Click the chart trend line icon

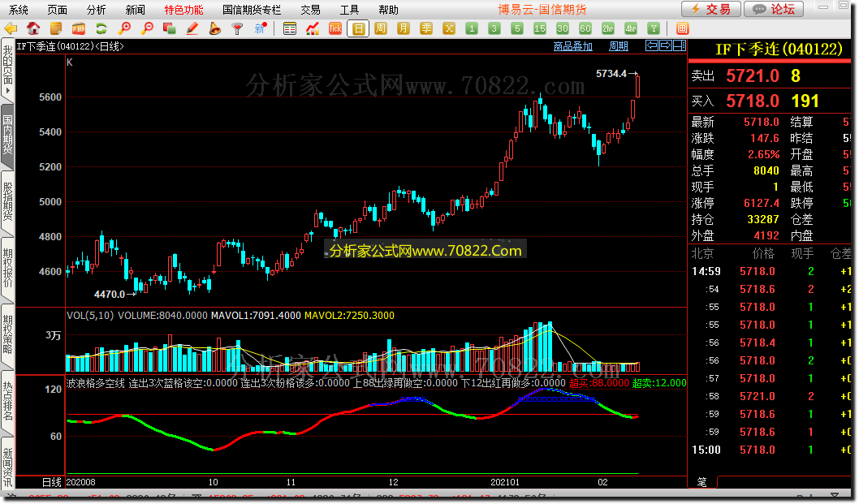(313, 28)
